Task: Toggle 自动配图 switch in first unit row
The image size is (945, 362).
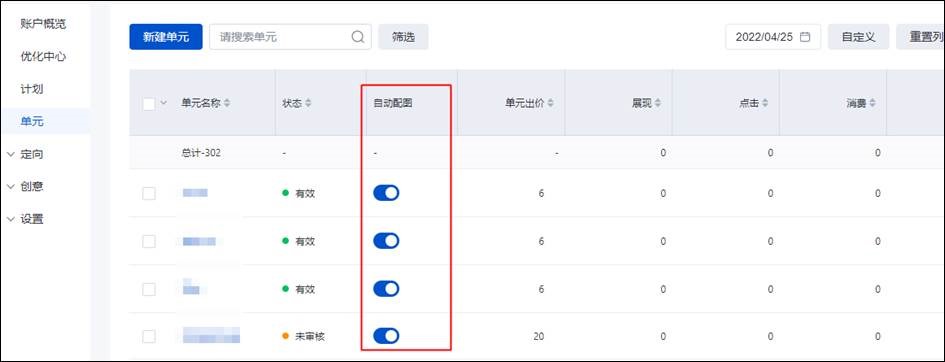Action: tap(386, 193)
